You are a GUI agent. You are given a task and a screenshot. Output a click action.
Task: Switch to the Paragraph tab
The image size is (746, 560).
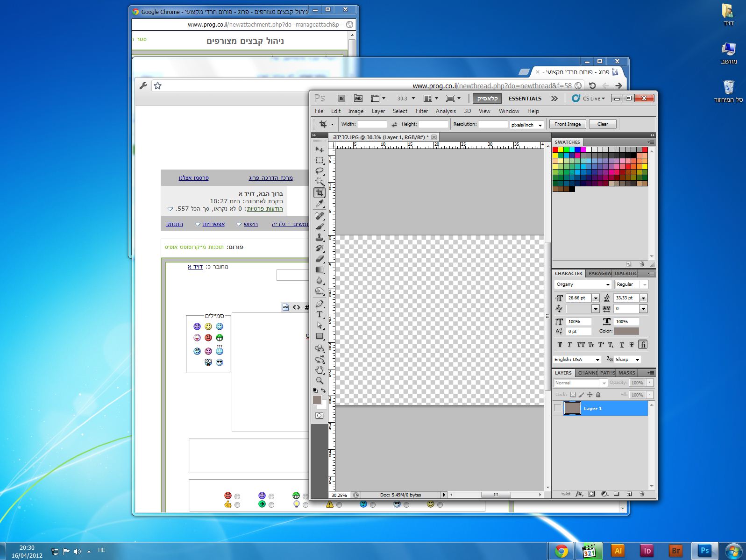point(600,273)
